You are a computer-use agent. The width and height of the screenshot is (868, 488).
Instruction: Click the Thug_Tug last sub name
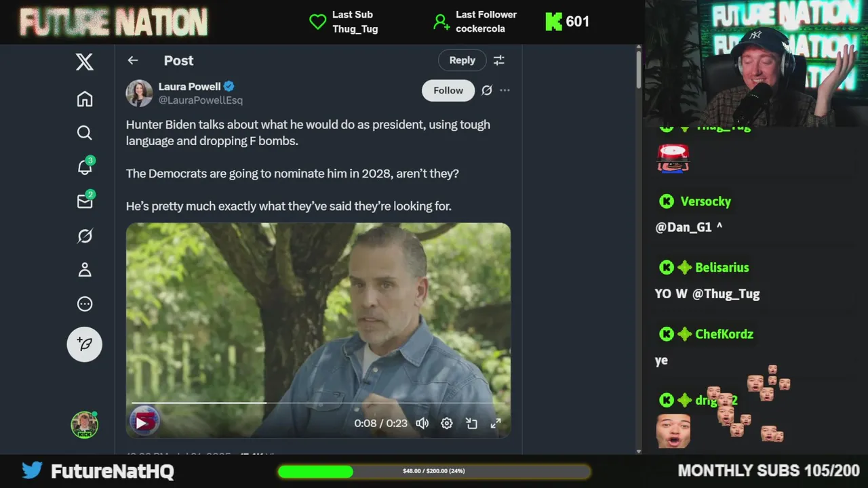click(x=355, y=29)
